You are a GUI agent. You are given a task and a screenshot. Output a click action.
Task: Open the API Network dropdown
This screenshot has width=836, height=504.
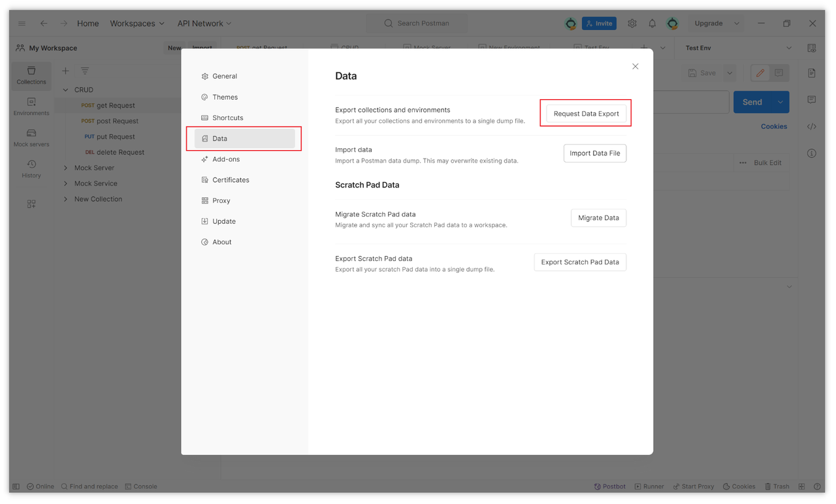coord(204,24)
